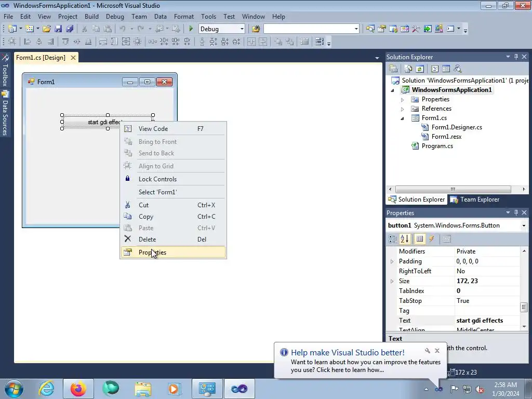Open the Toolbox icon in main toolbar
Image resolution: width=532 pixels, height=399 pixels.
coord(416,29)
